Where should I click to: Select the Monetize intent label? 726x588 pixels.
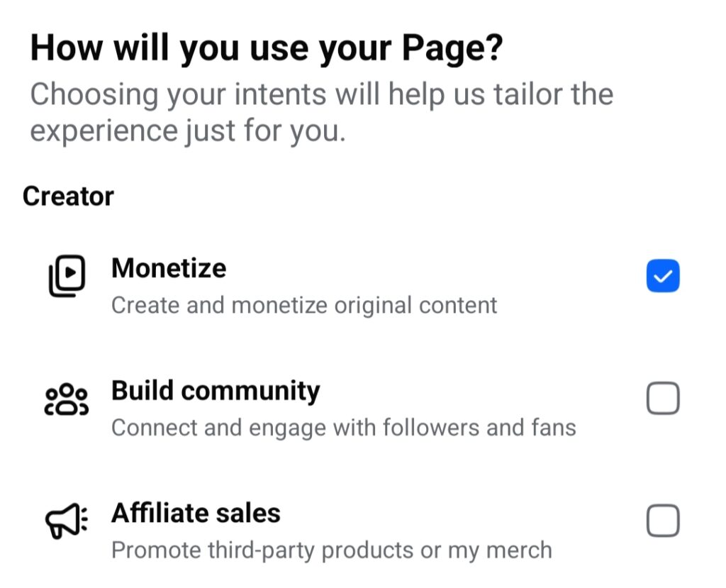[169, 268]
